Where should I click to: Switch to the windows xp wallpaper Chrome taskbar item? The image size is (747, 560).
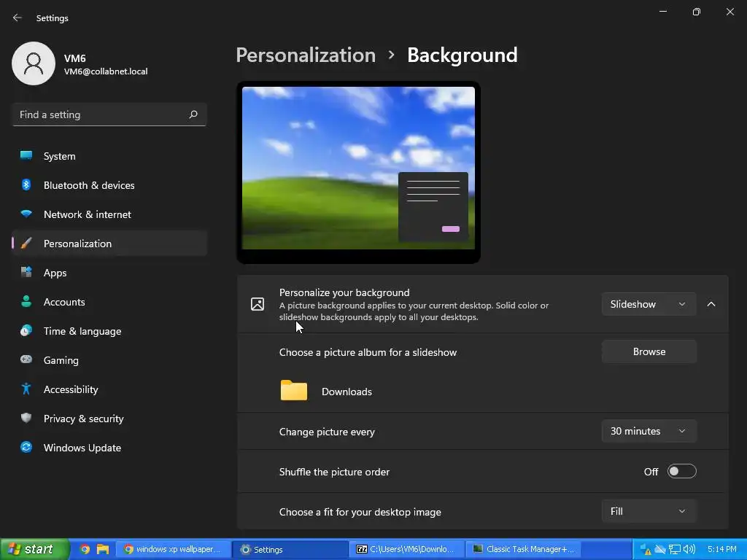coord(174,549)
